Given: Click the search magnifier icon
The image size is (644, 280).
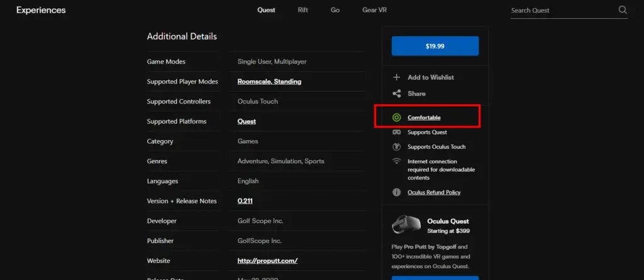Looking at the screenshot, I should (x=623, y=10).
